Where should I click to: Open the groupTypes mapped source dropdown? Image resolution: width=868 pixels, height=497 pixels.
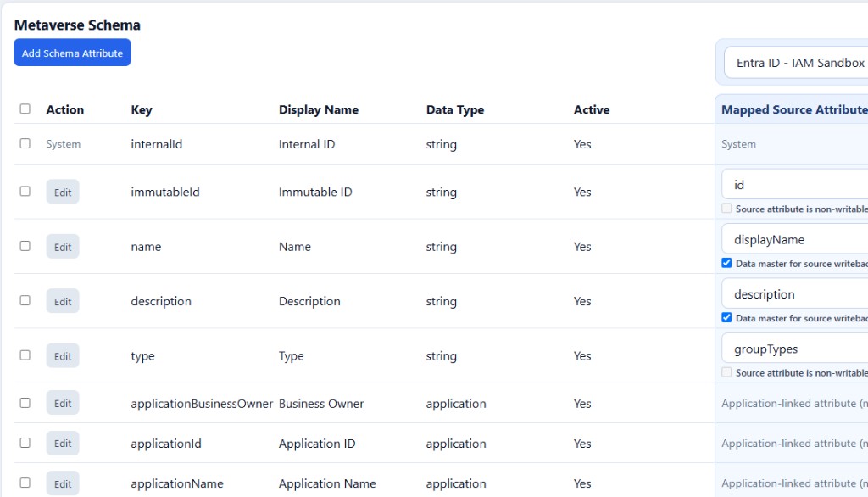coord(795,349)
